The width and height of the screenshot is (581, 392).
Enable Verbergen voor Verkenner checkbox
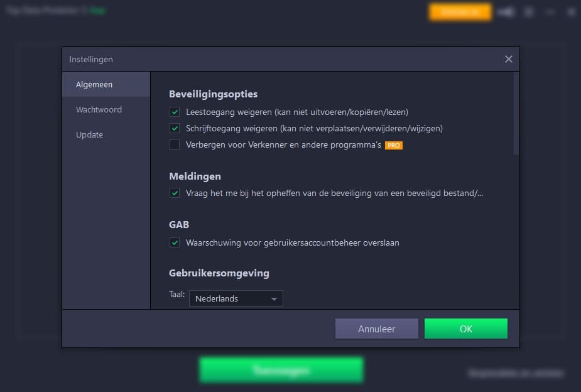[175, 144]
